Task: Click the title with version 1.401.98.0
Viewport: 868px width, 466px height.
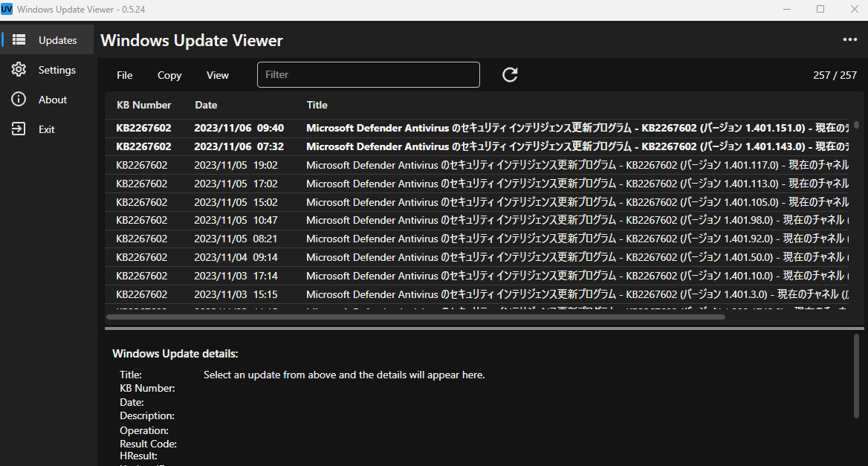Action: pyautogui.click(x=577, y=220)
